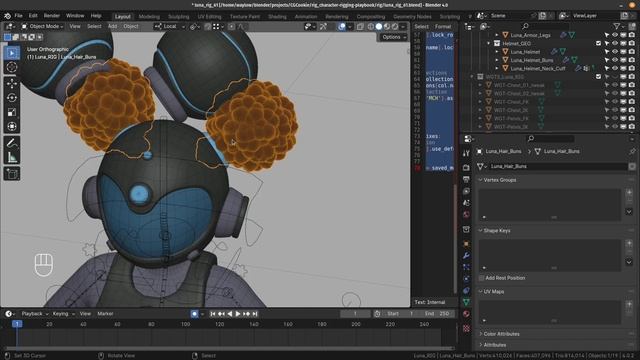The height and width of the screenshot is (360, 640).
Task: Click the outliner filter funnel icon
Action: click(x=616, y=27)
